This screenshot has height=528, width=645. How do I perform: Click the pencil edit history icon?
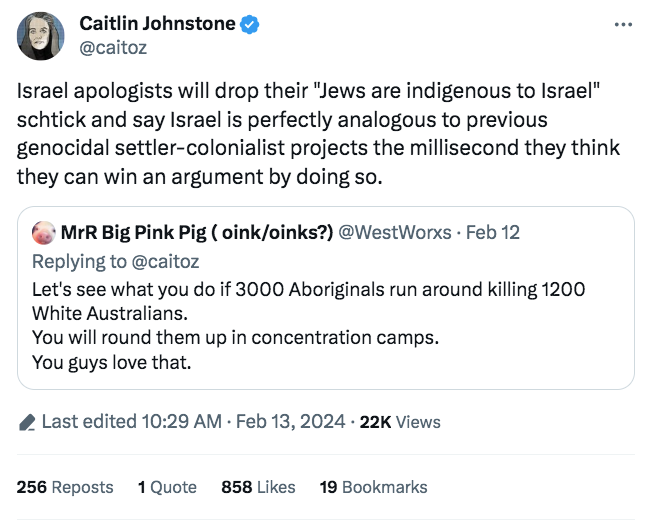[27, 422]
